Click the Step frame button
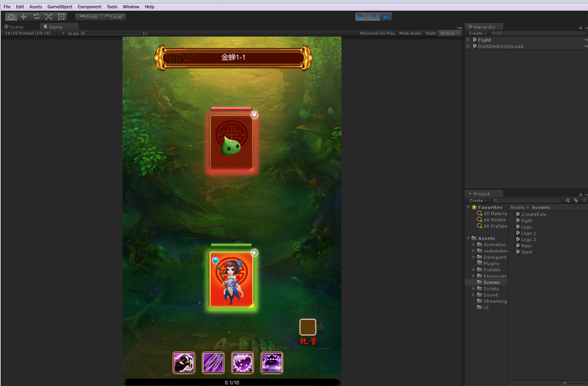This screenshot has height=386, width=588. 386,17
